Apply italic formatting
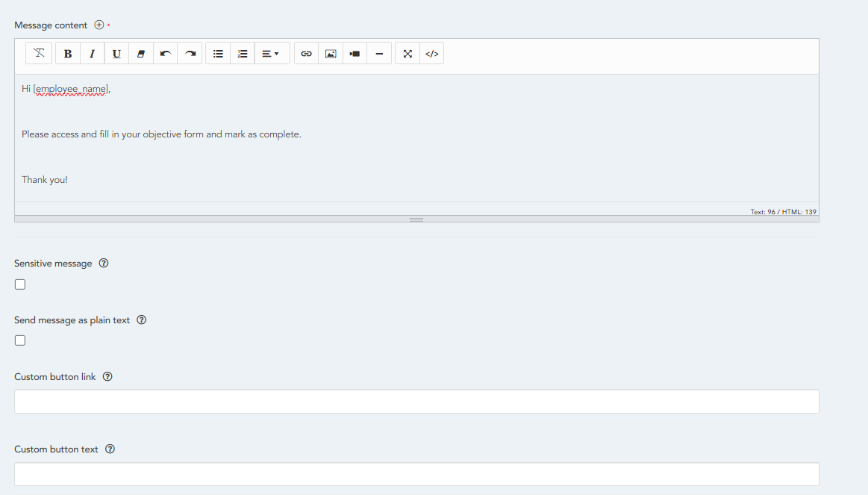The height and width of the screenshot is (495, 868). (x=92, y=54)
